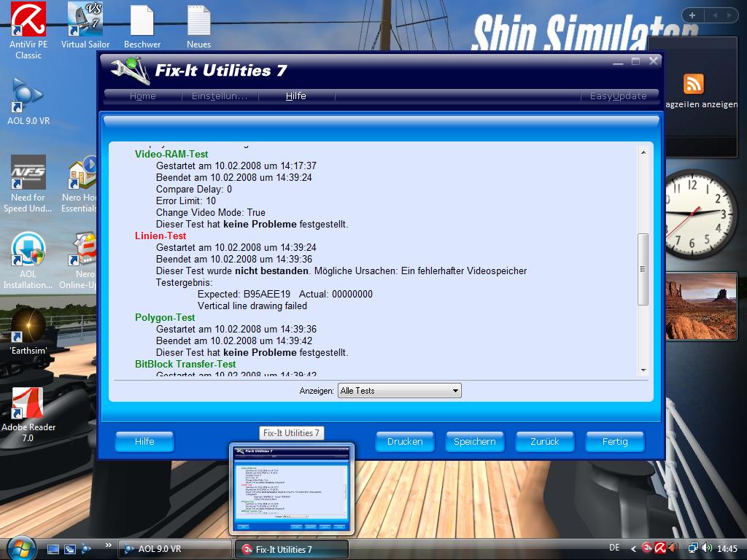Screen dimensions: 747x560
Task: Click the RSS feed headlines gadget icon
Action: pyautogui.click(x=693, y=84)
